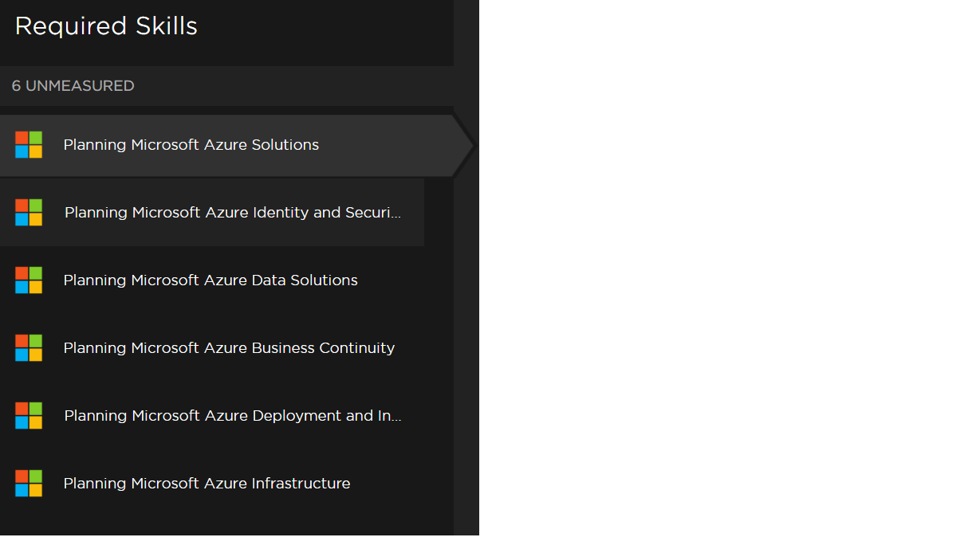This screenshot has width=980, height=545.
Task: Choose Planning Microsoft Azure Infrastructure skill
Action: point(207,484)
